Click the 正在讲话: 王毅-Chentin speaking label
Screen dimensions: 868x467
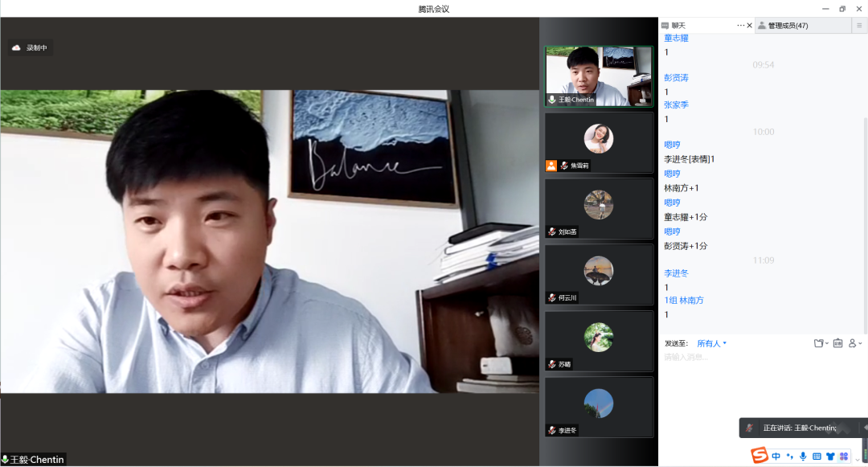coord(800,428)
